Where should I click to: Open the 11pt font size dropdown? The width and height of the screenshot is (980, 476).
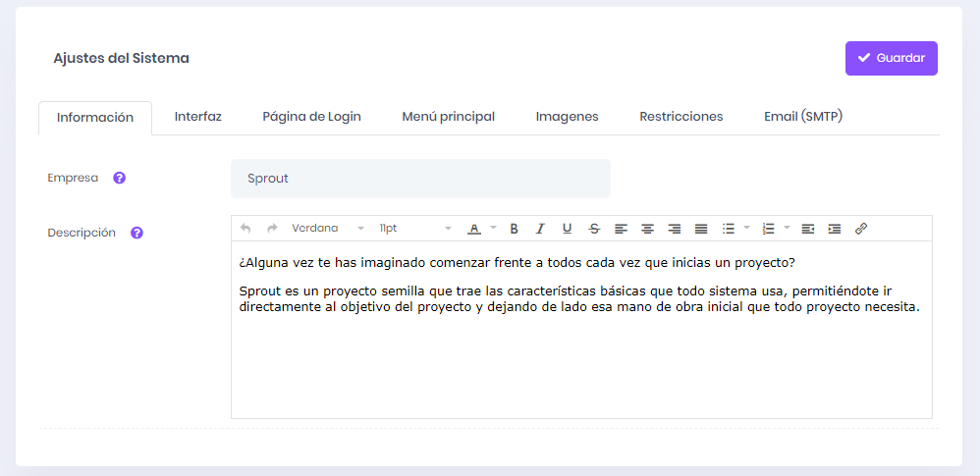coord(414,229)
